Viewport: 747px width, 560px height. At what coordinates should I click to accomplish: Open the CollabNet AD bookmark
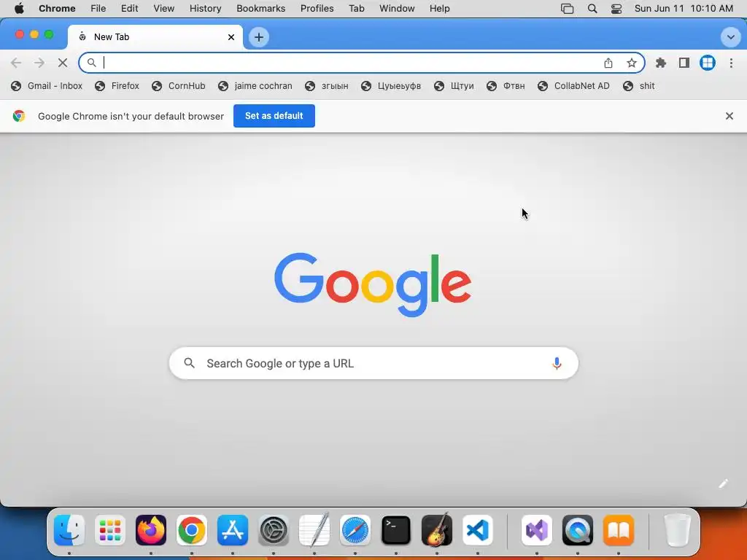tap(573, 86)
